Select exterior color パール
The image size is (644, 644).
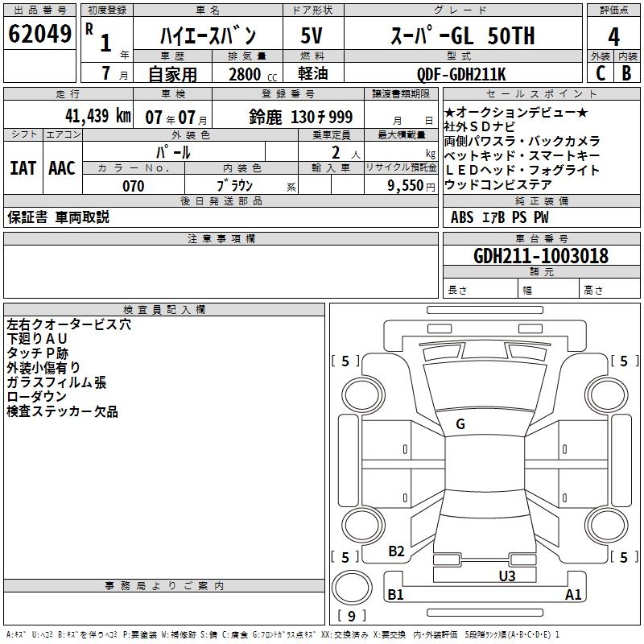(x=173, y=152)
